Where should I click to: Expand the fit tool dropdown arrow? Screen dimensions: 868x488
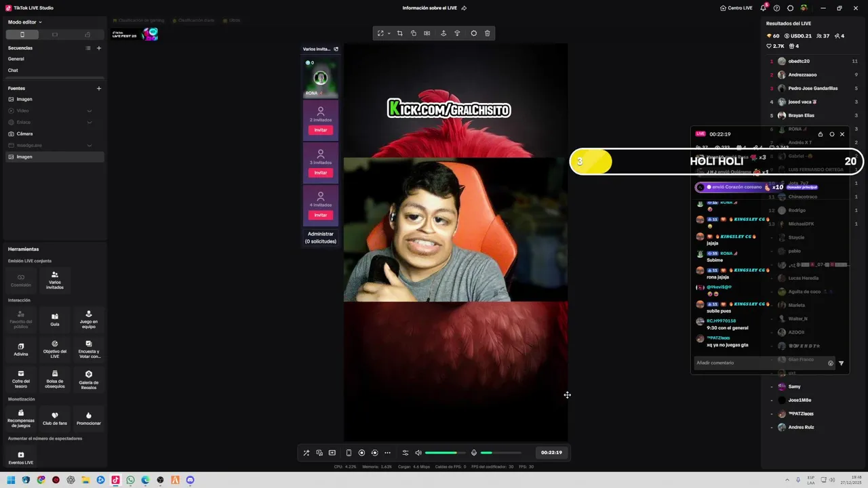pos(389,33)
